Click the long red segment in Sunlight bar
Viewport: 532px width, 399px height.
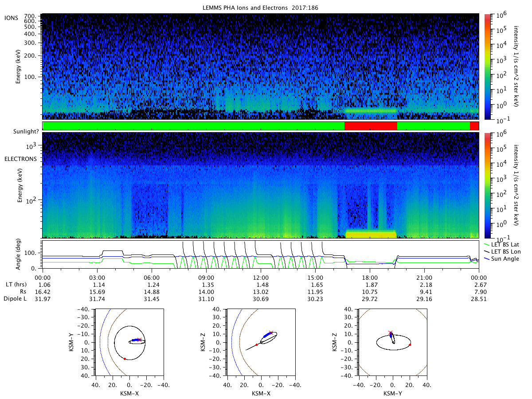371,126
